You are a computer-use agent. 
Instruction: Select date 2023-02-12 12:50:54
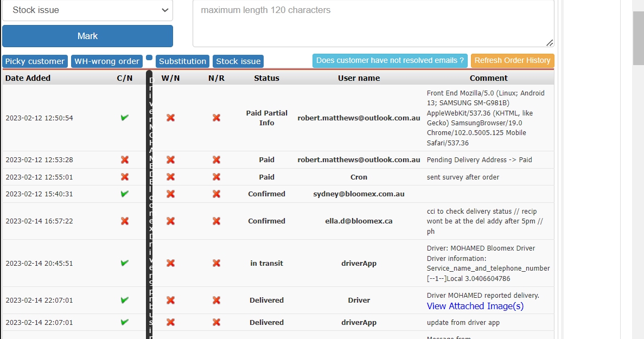[x=40, y=118]
